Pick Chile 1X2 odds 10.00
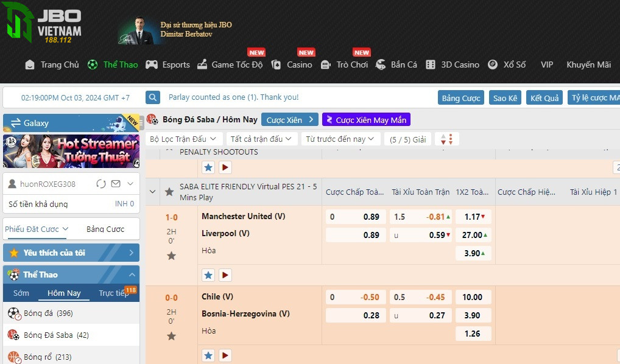The width and height of the screenshot is (620, 364). [473, 297]
